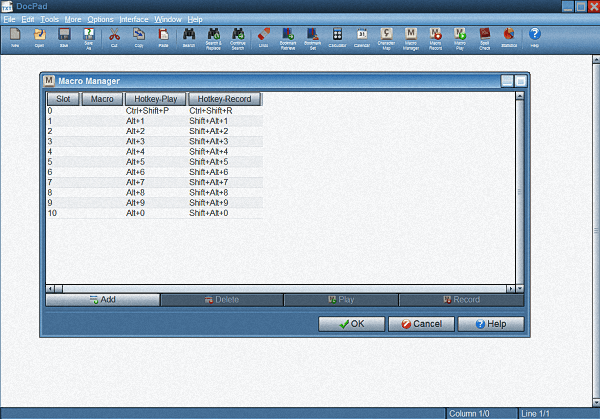Click the Column 1/0 status bar entry
This screenshot has width=600, height=419.
tap(469, 414)
